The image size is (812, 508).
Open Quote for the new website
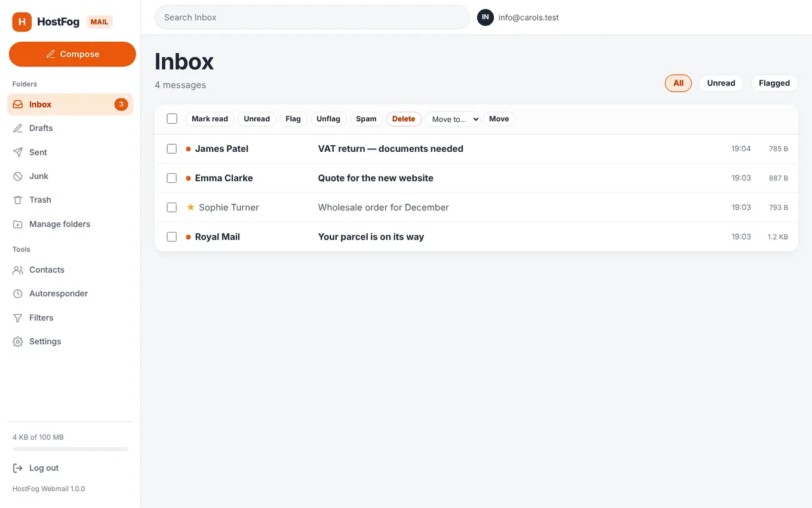pos(376,178)
